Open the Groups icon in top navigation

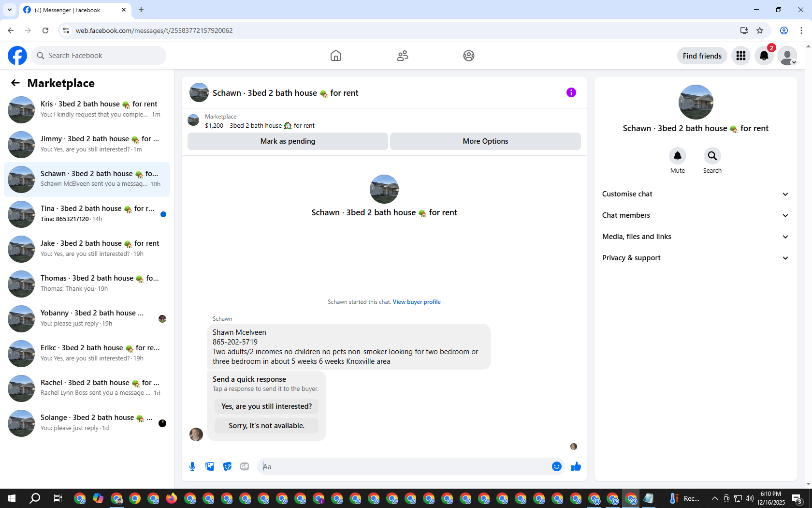(x=469, y=56)
